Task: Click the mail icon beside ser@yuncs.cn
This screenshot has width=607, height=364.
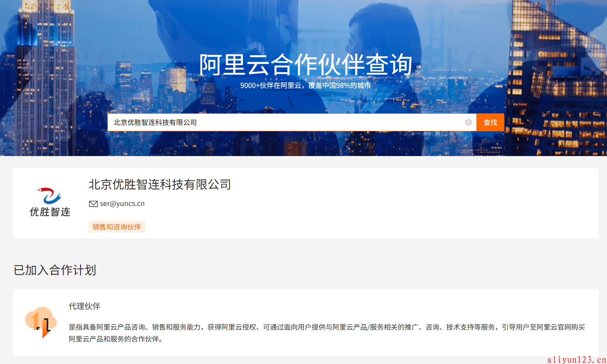Action: [93, 204]
